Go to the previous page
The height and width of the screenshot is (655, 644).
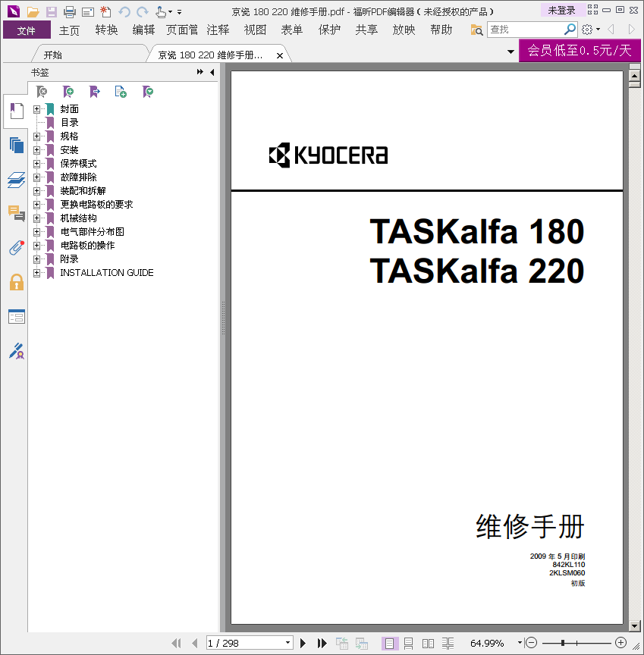tap(194, 644)
